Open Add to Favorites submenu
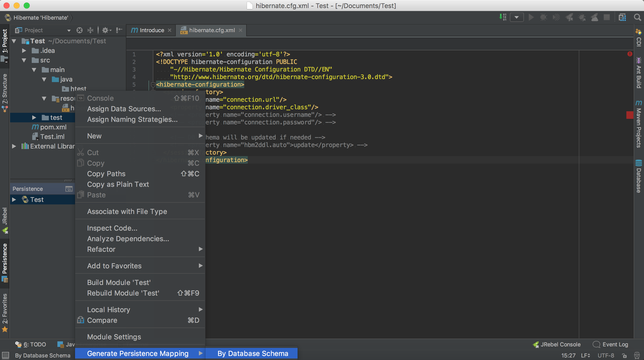 pos(140,266)
